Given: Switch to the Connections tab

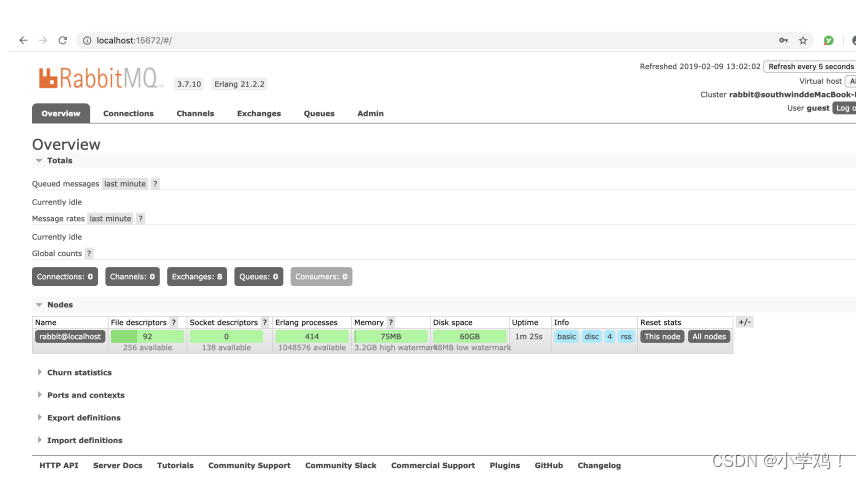Looking at the screenshot, I should click(x=128, y=113).
